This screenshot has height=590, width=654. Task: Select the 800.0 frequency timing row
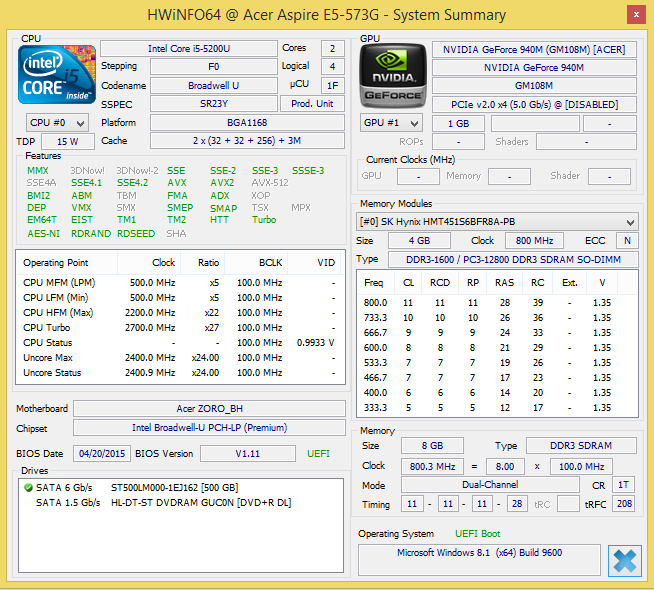(x=497, y=303)
